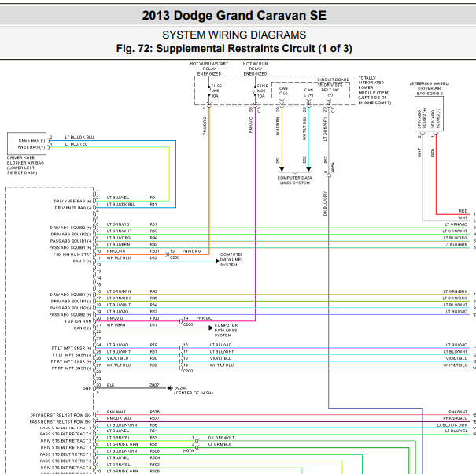Click the "DRIVER KNEE BLOCKER AIR BAG" description
Viewport: 476px width, 474px height.
(25, 165)
